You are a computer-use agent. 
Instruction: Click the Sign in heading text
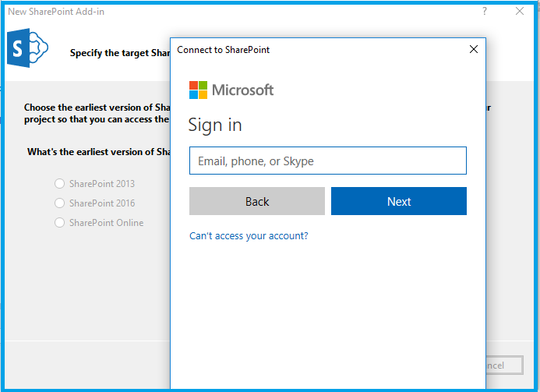[215, 125]
